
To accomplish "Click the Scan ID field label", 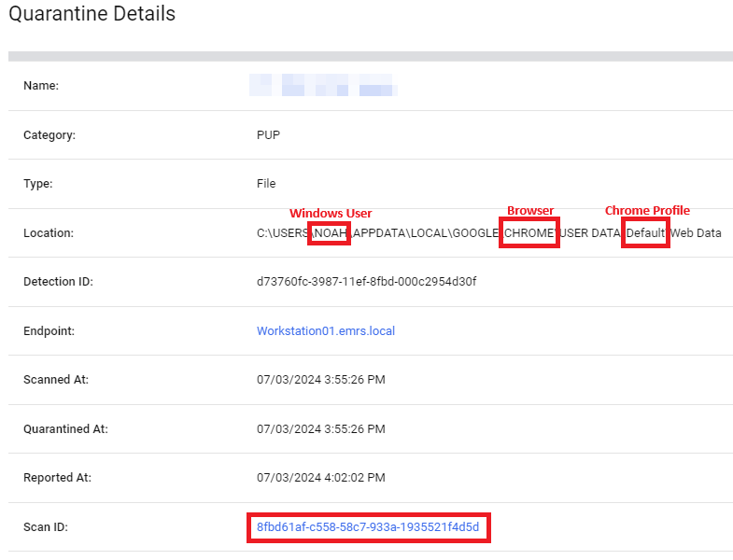I will point(46,527).
